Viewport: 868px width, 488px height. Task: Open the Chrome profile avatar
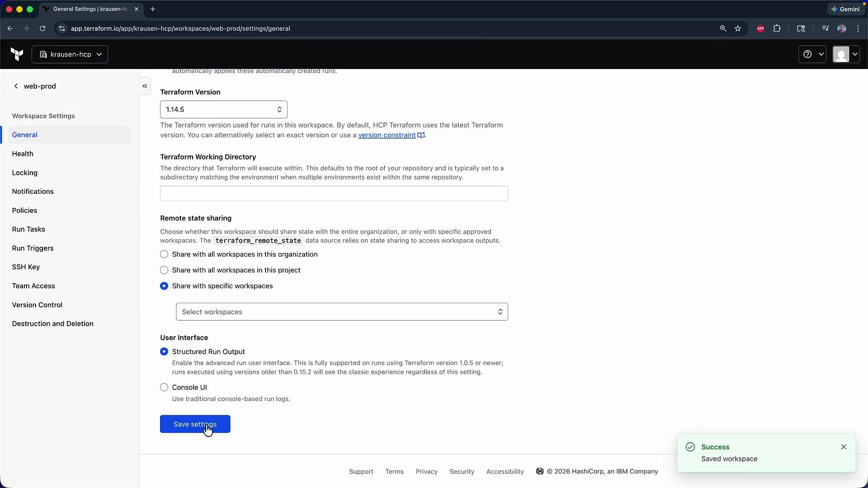[x=842, y=28]
